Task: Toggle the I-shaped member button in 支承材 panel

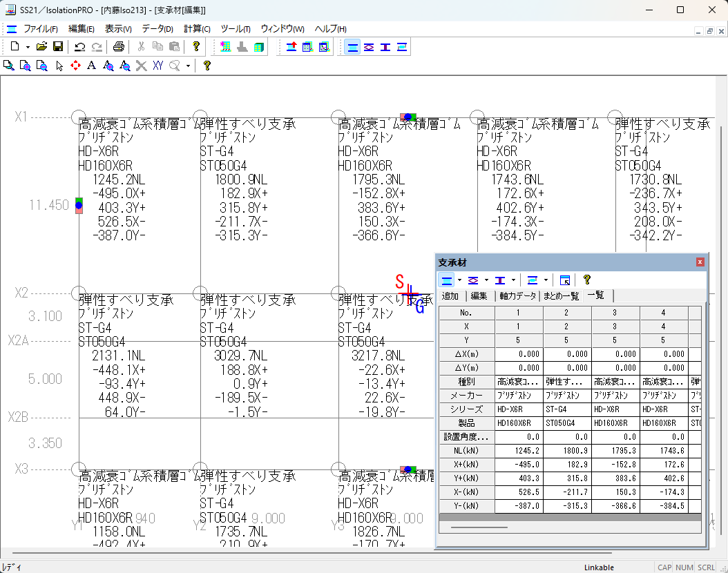Action: click(500, 280)
